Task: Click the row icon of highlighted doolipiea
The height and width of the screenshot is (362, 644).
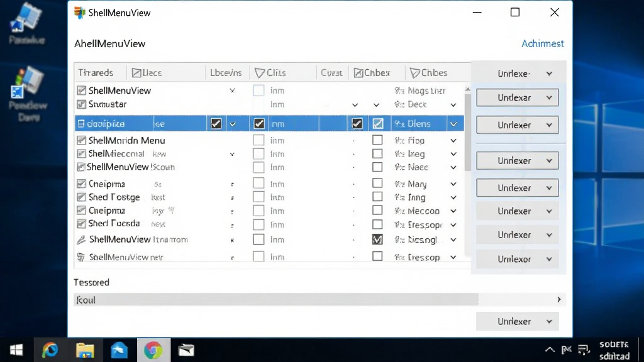Action: (81, 124)
